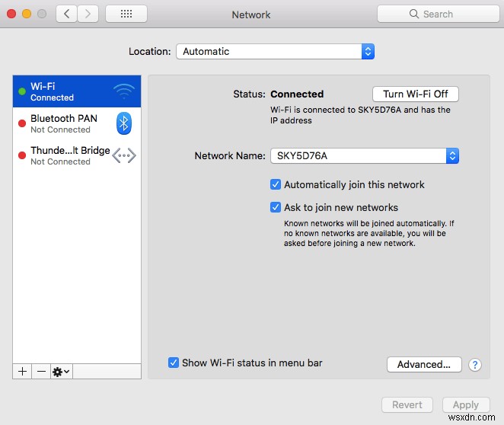
Task: Click the Connected status text
Action: 297,94
